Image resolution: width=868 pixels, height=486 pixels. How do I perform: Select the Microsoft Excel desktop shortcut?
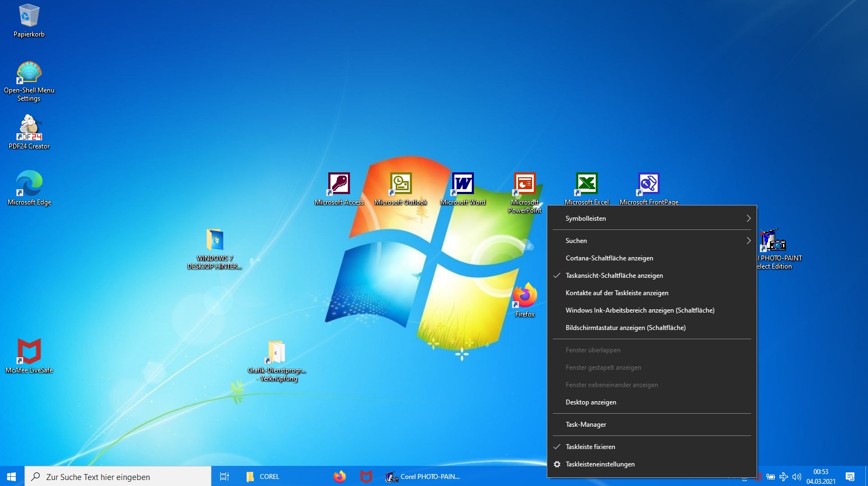(587, 188)
